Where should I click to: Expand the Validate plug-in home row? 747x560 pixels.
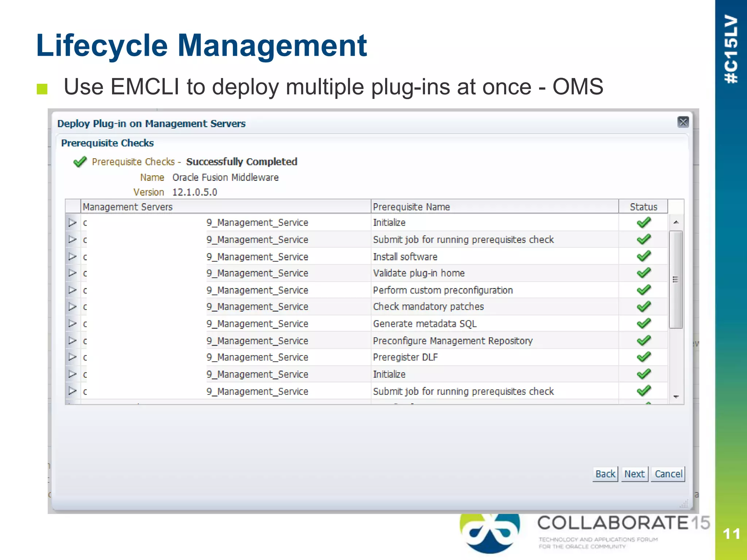[x=73, y=273]
